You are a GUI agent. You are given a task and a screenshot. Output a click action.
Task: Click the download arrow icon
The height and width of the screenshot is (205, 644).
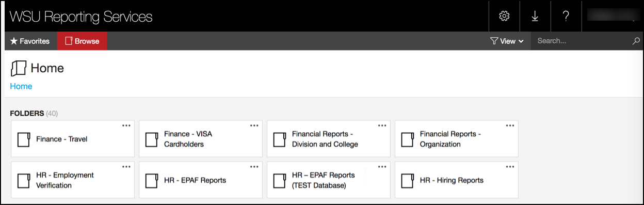pos(535,17)
